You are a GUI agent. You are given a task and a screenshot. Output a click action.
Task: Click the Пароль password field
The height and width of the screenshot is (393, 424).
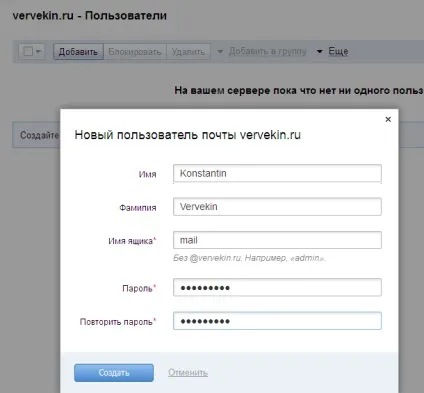pyautogui.click(x=277, y=287)
